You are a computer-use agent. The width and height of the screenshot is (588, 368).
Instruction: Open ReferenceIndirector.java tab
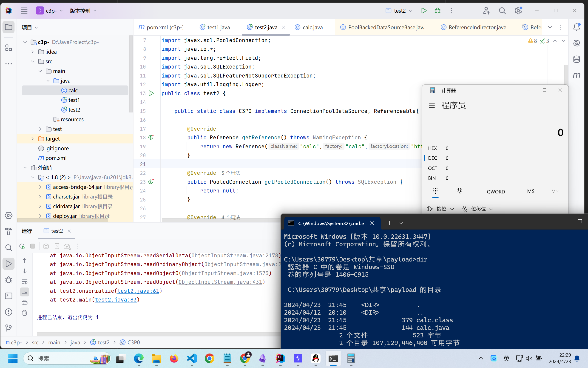pos(473,27)
